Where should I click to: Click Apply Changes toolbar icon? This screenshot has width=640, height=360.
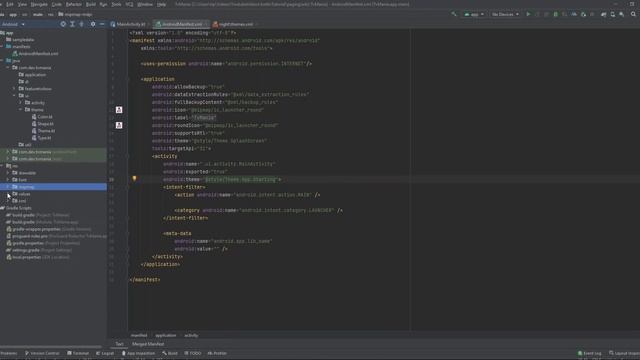[x=537, y=14]
